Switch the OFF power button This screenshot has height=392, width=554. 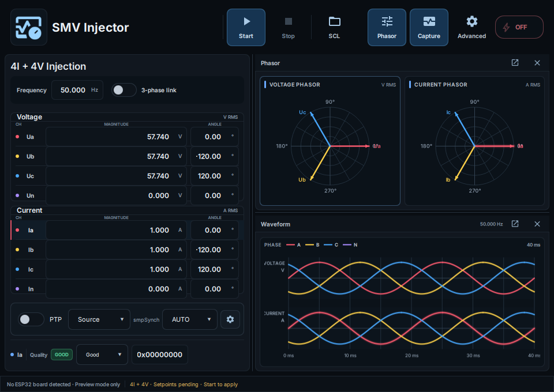519,27
